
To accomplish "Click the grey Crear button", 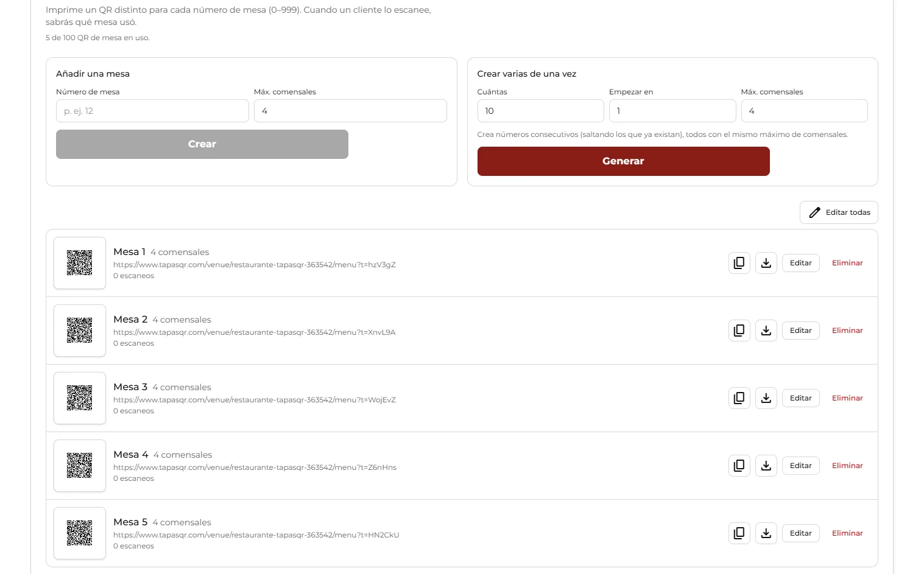I will pos(202,144).
